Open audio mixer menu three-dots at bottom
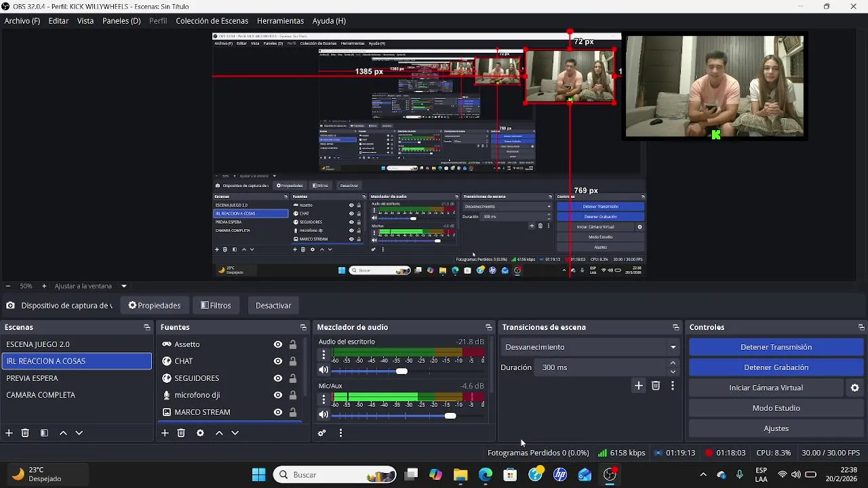Image resolution: width=868 pixels, height=488 pixels. click(x=340, y=433)
